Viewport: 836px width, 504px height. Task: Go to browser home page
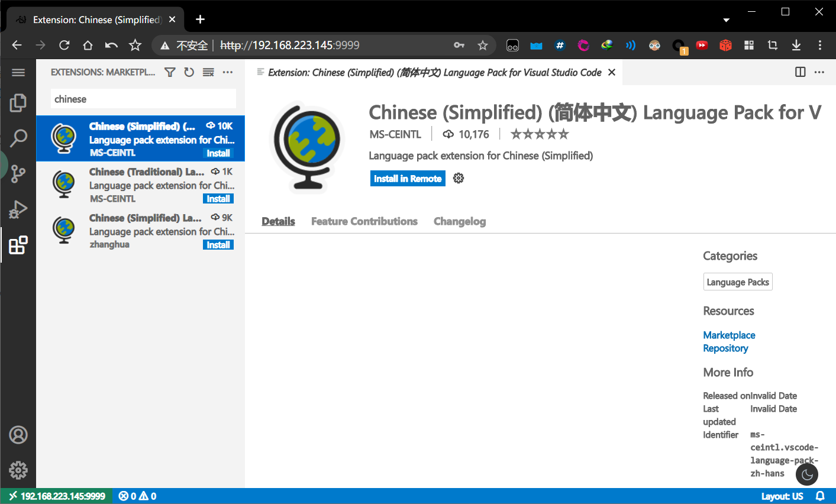pos(88,45)
